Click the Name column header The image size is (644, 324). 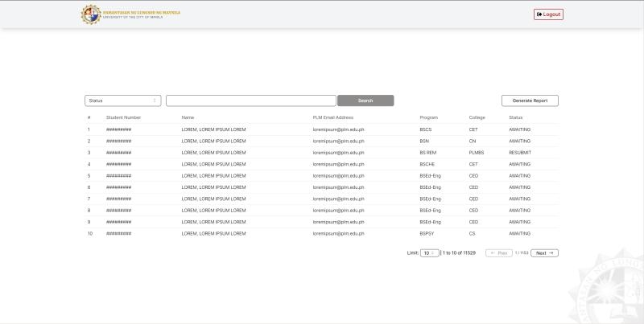188,117
